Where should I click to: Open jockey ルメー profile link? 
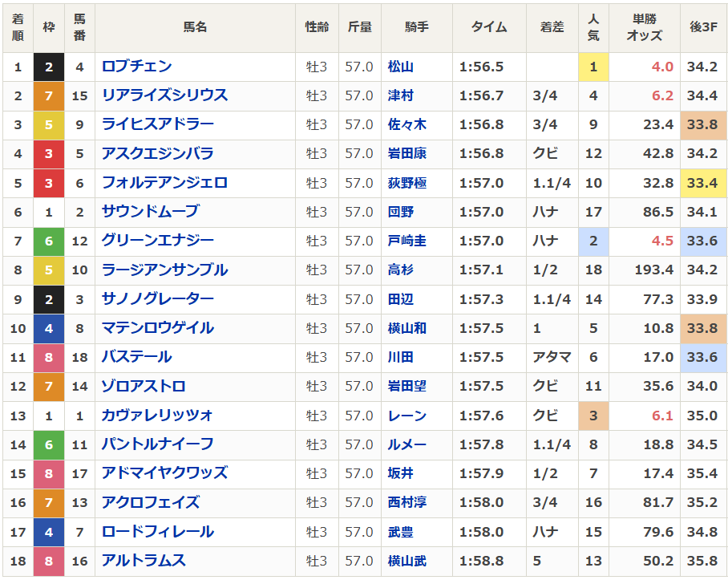(407, 444)
